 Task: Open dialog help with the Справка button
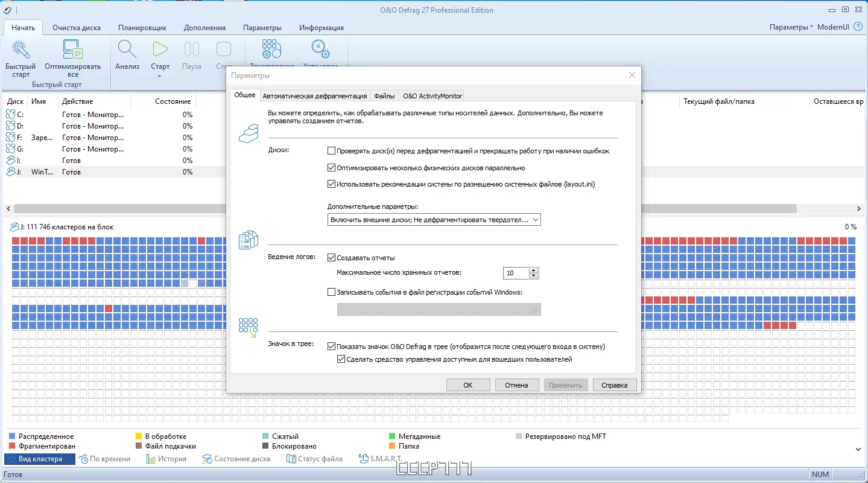click(615, 385)
